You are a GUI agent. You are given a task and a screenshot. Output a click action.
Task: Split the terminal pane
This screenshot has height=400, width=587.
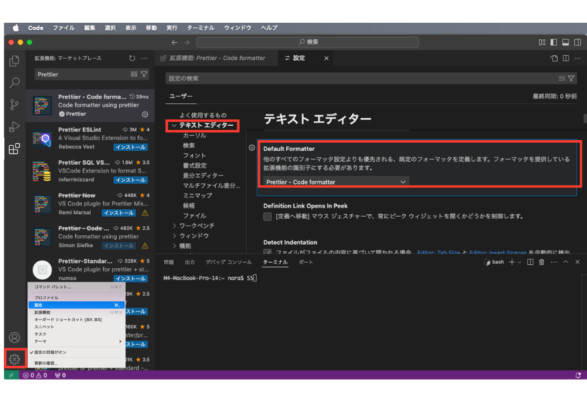pyautogui.click(x=530, y=262)
